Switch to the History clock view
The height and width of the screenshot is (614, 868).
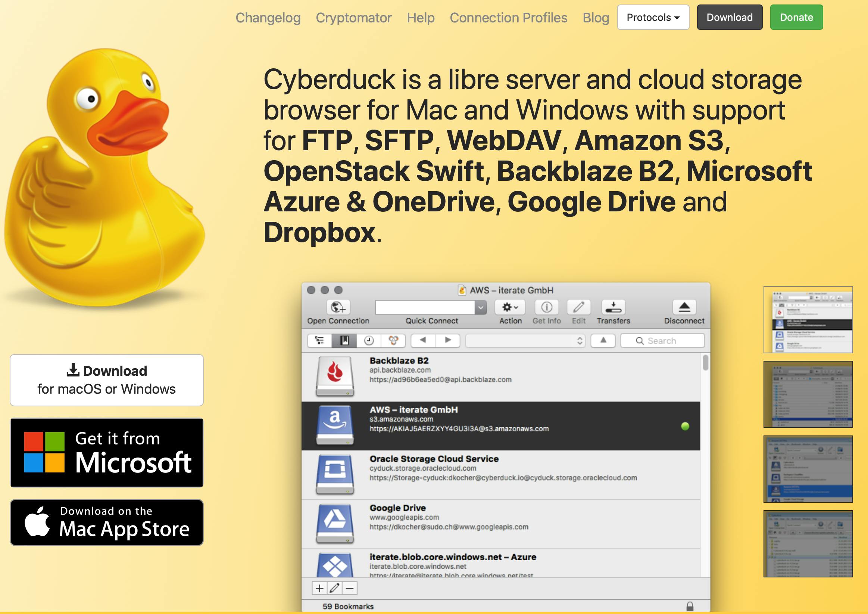tap(369, 341)
